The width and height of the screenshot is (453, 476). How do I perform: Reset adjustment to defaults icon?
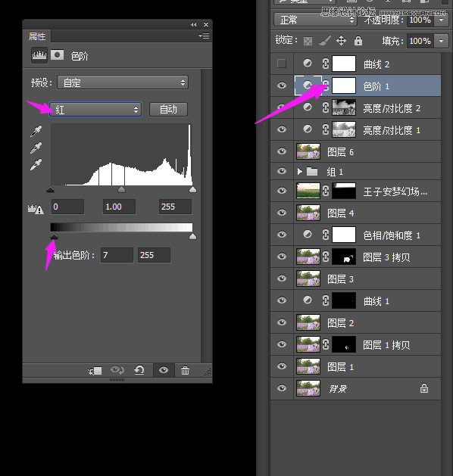[139, 370]
